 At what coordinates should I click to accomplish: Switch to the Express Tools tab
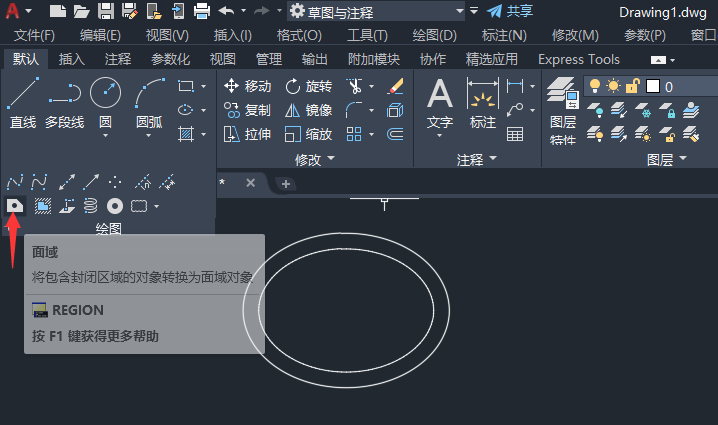tap(579, 59)
